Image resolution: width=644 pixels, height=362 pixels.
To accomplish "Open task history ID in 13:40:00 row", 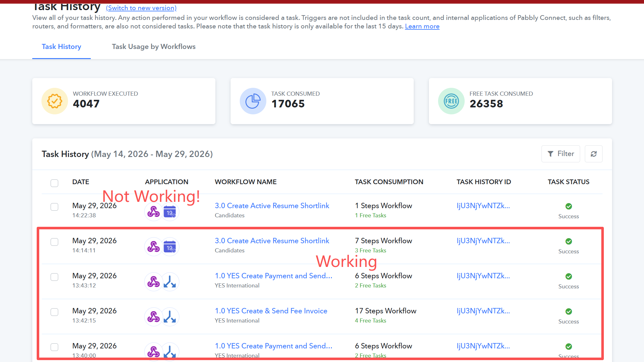I will coord(483,346).
